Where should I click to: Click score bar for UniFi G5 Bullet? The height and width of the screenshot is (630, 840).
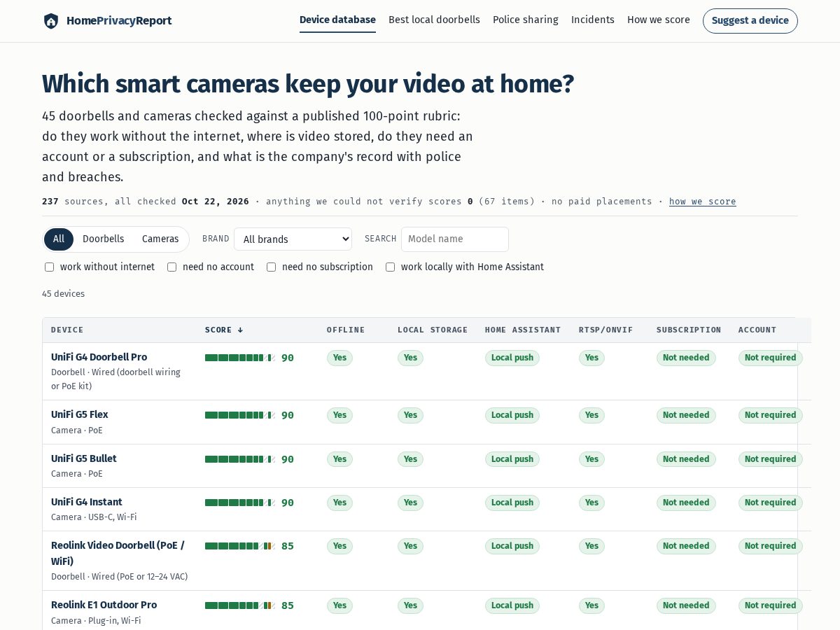point(239,459)
